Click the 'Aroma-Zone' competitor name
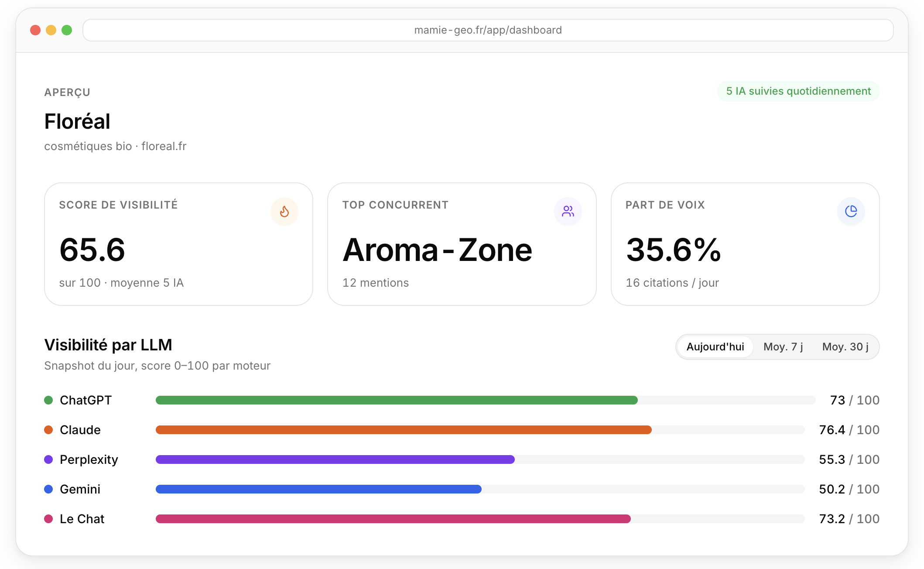Screen dimensions: 924x569 [438, 250]
